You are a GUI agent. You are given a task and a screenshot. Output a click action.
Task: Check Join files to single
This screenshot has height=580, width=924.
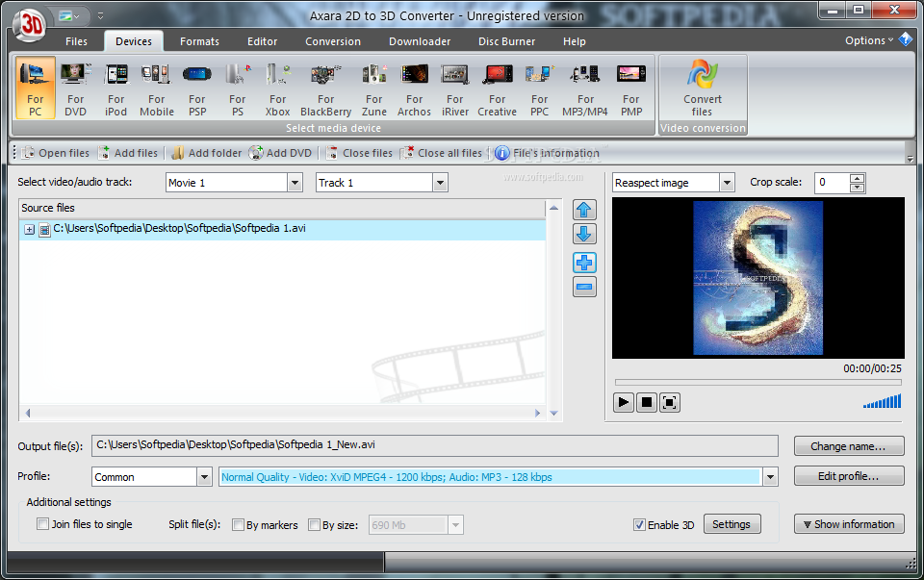[x=42, y=524]
